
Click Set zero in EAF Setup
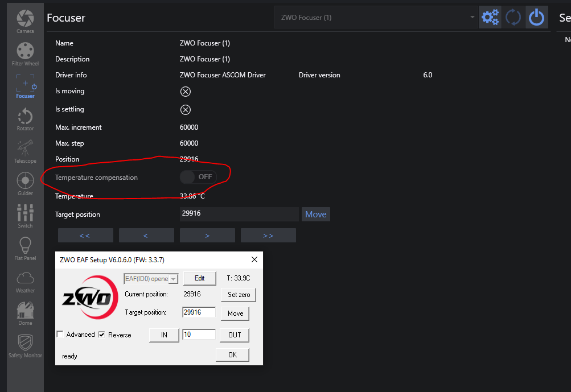point(239,295)
